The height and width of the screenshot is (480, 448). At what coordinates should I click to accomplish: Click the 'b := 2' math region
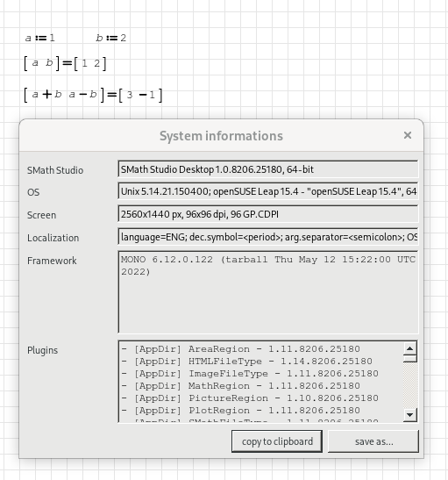111,38
